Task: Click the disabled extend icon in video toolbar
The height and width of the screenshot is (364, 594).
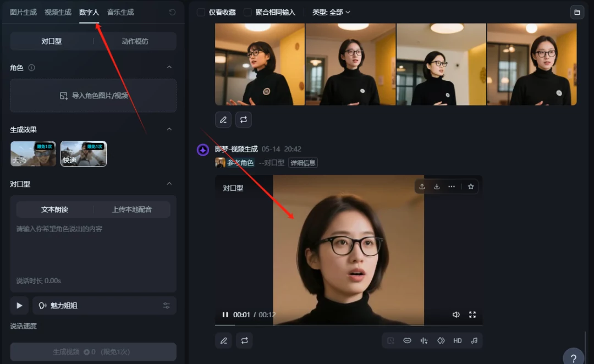Action: [391, 340]
